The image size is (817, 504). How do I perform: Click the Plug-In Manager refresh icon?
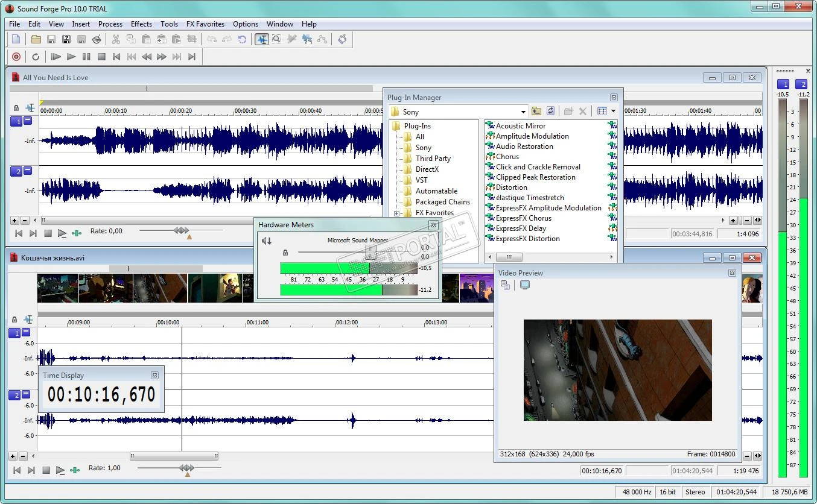pyautogui.click(x=551, y=111)
